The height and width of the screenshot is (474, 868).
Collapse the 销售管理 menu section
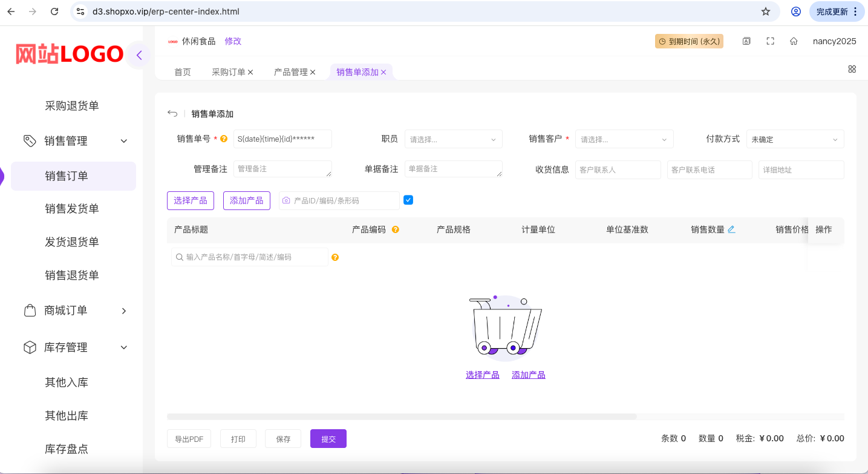coord(124,141)
